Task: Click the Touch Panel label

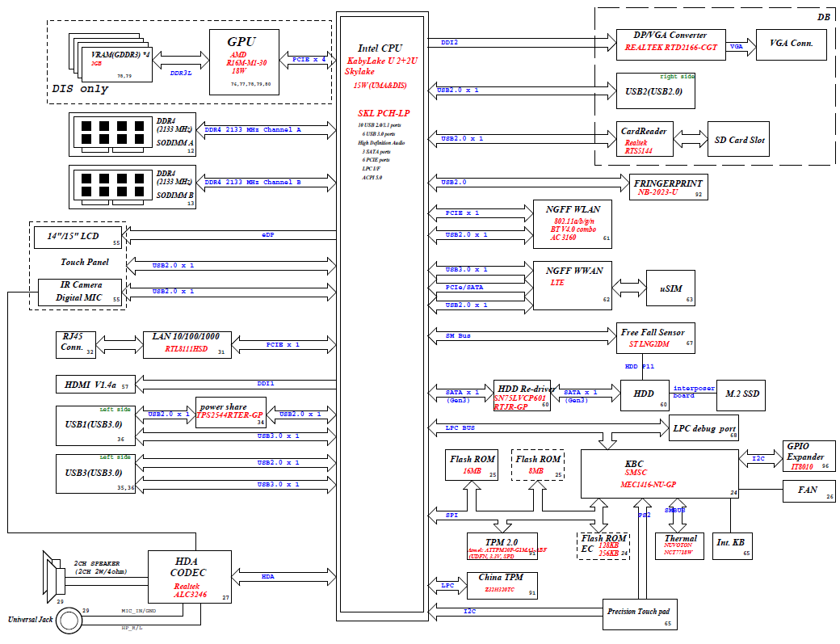Action: [85, 262]
